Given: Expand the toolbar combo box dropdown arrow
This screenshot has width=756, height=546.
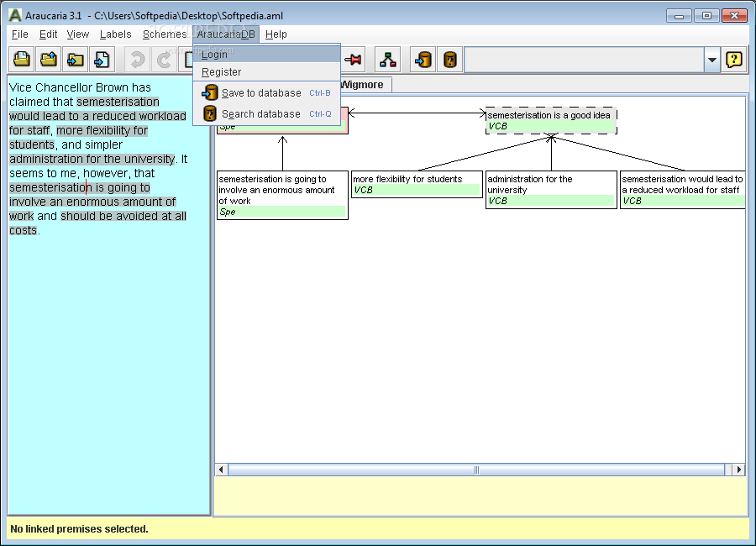Looking at the screenshot, I should point(711,60).
